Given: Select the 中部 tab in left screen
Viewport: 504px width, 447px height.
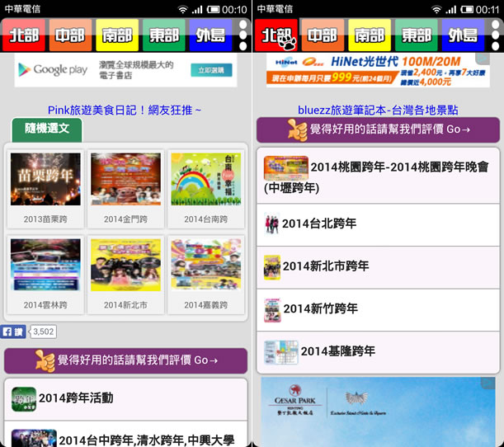Looking at the screenshot, I should [70, 35].
